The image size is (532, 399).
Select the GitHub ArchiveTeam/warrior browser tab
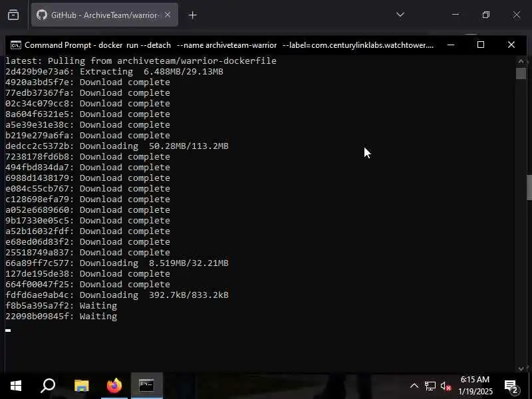coord(104,15)
